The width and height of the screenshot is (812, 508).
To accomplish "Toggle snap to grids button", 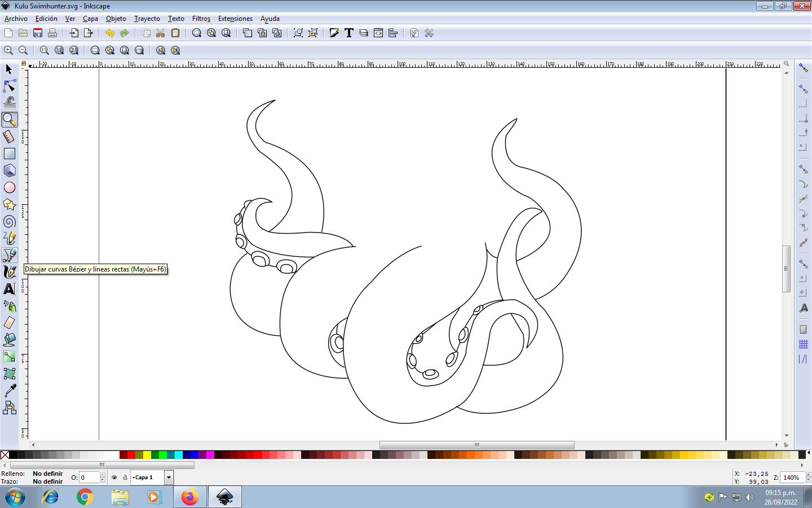I will (804, 344).
